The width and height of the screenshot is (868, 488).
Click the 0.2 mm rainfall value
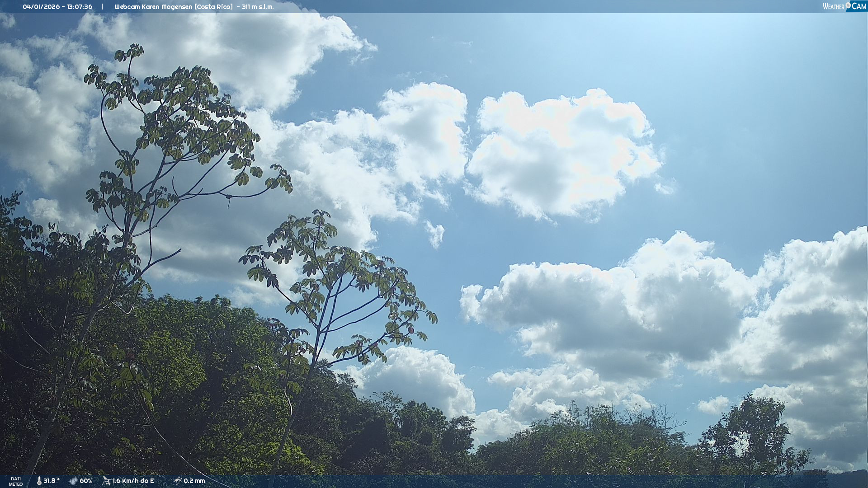(194, 481)
